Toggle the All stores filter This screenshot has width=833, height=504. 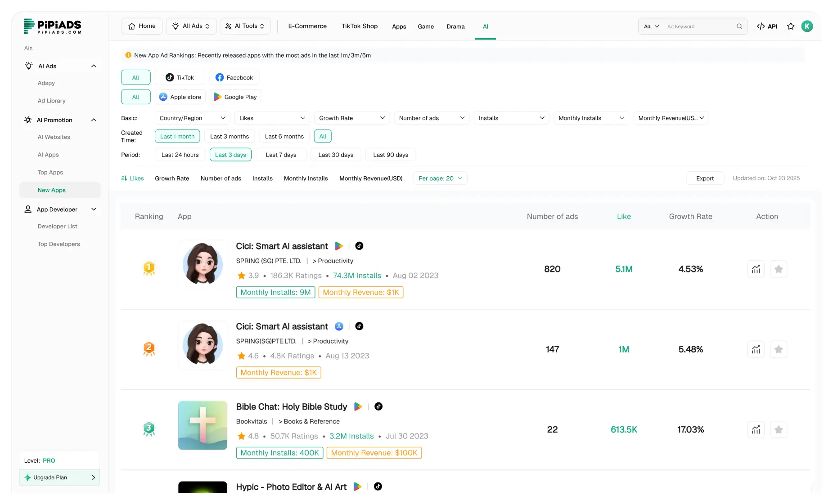click(135, 97)
